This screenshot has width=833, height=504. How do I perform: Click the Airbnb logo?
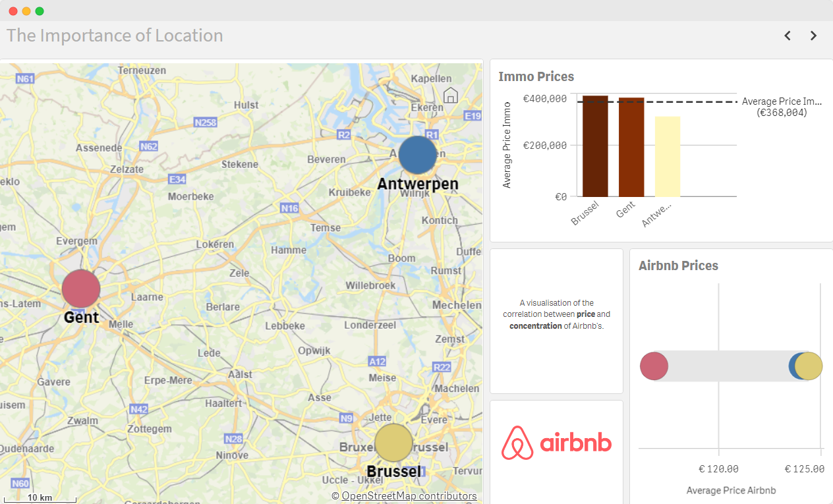tap(556, 443)
